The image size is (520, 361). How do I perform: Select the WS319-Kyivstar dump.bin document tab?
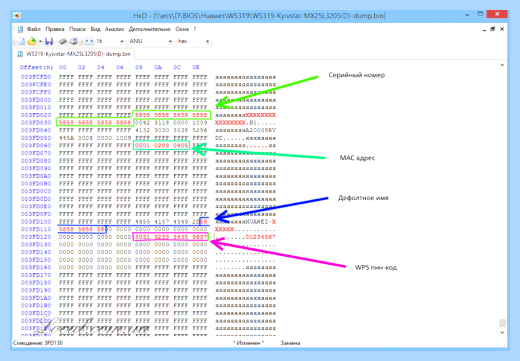(x=74, y=54)
